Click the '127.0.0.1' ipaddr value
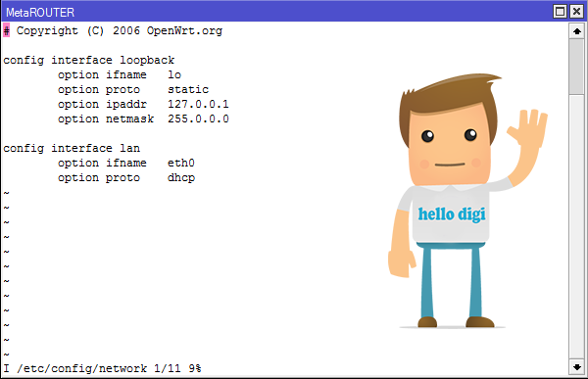The width and height of the screenshot is (588, 379). (x=198, y=104)
